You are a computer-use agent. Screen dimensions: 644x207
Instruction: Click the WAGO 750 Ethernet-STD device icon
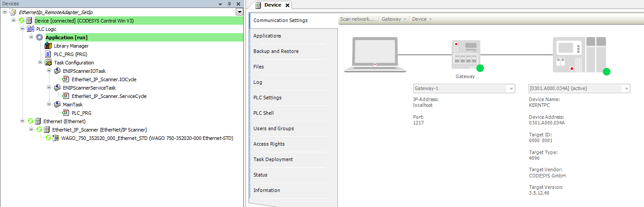click(x=56, y=138)
